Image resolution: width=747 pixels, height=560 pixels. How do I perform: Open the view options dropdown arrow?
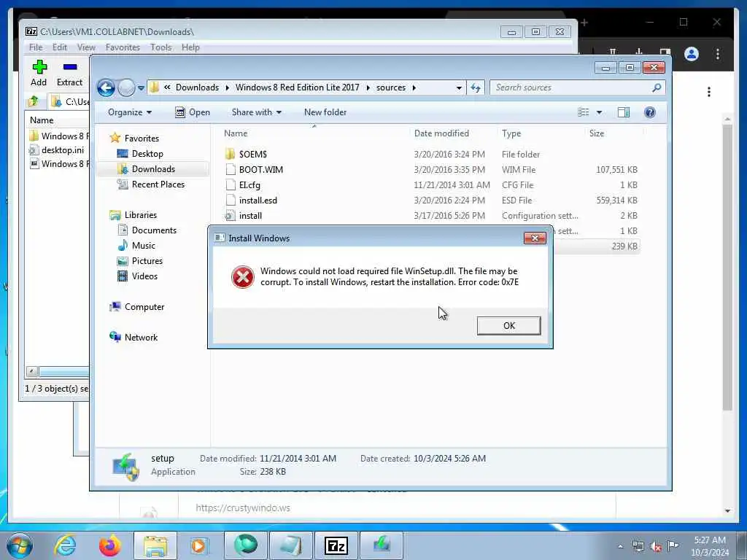pyautogui.click(x=600, y=112)
